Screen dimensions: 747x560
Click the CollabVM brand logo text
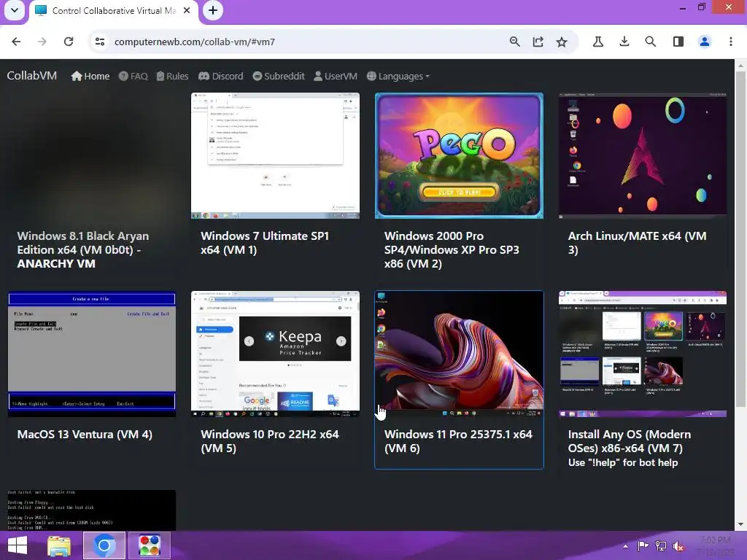tap(32, 76)
